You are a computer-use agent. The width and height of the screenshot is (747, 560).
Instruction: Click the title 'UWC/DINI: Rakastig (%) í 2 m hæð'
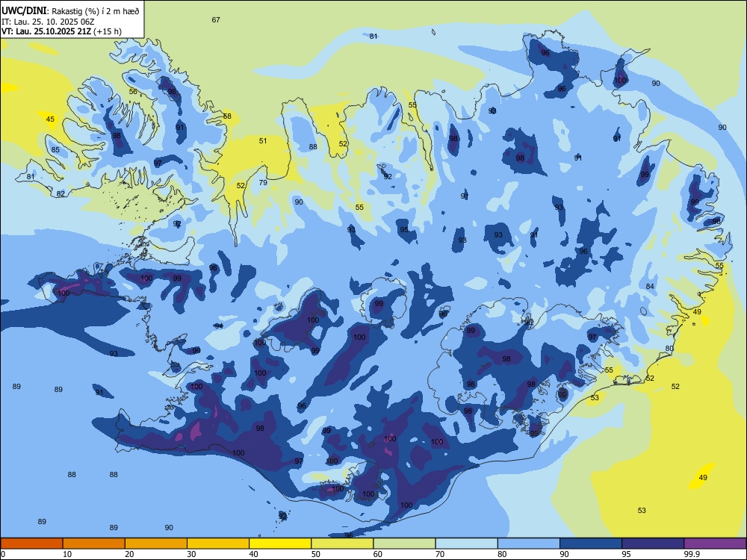pos(70,11)
